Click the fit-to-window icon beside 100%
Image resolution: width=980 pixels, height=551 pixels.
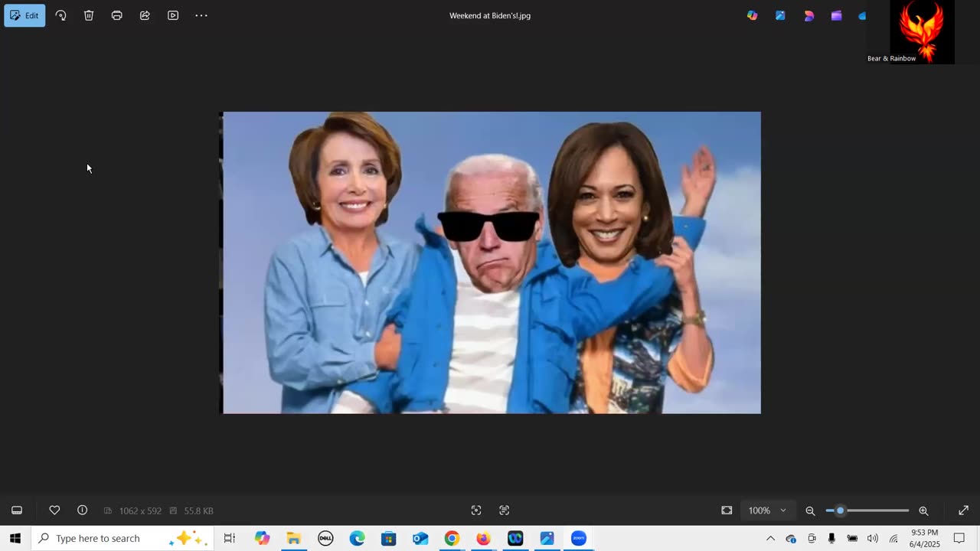pos(727,510)
